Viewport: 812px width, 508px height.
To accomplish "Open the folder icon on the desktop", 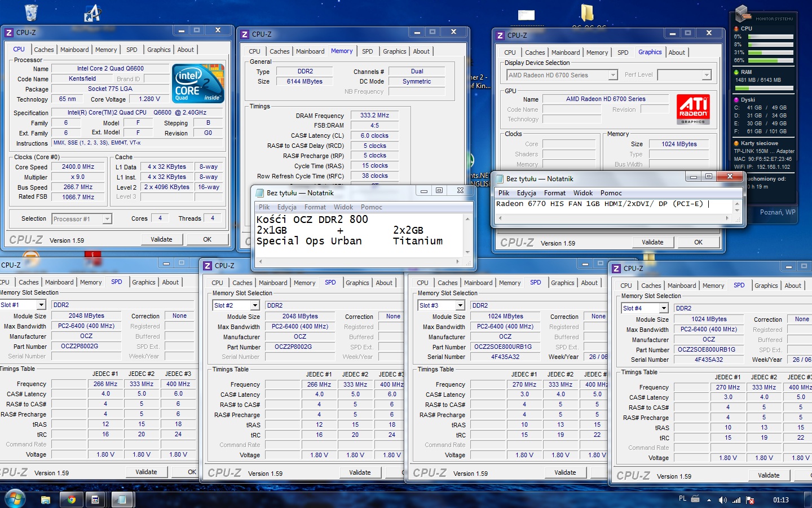I will pyautogui.click(x=587, y=12).
